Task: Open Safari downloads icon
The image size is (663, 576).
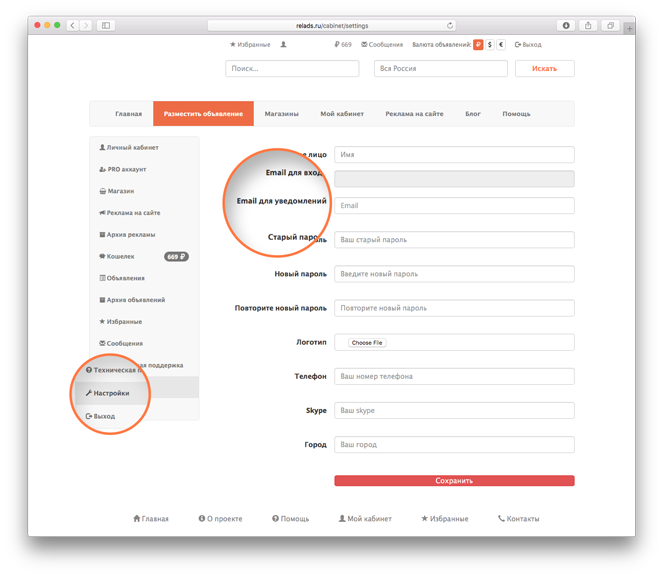Action: click(566, 25)
